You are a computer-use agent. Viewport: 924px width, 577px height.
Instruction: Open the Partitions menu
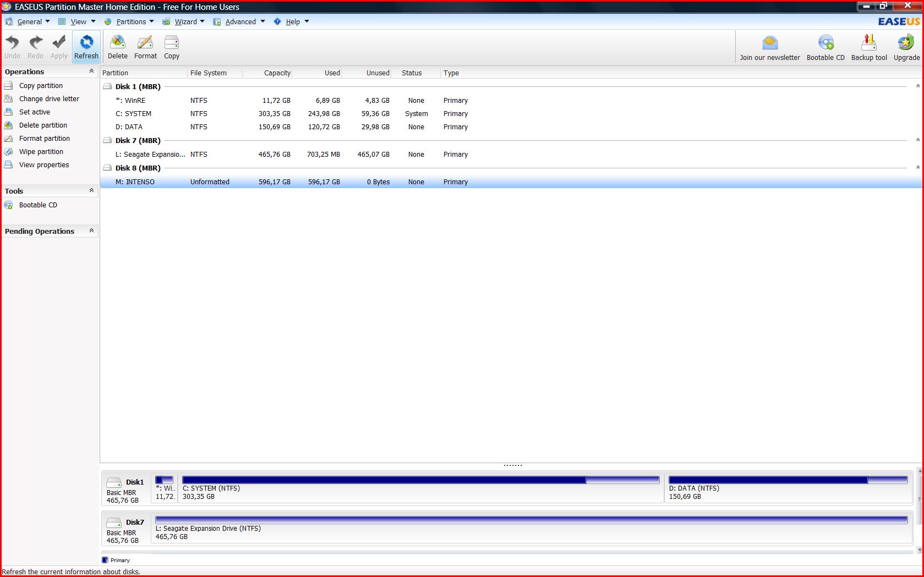coord(130,21)
